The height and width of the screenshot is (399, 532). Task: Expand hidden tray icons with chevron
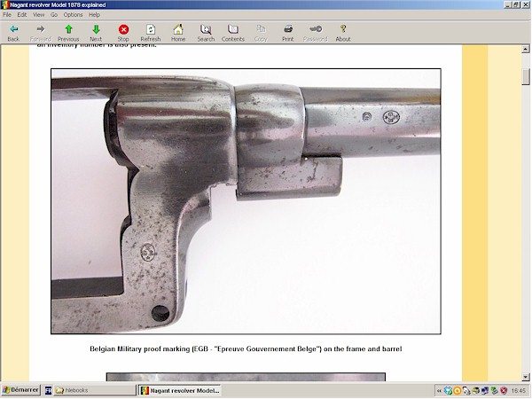439,391
